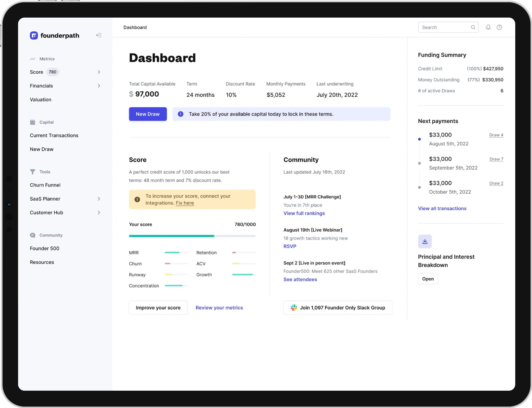Screen dimensions: 532x408
Task: Click the info icon in capital banner
Action: 181,114
